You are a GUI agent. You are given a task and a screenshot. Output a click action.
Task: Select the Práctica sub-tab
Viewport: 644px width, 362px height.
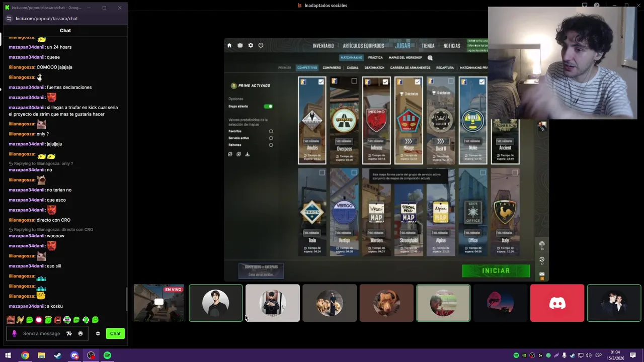(375, 58)
